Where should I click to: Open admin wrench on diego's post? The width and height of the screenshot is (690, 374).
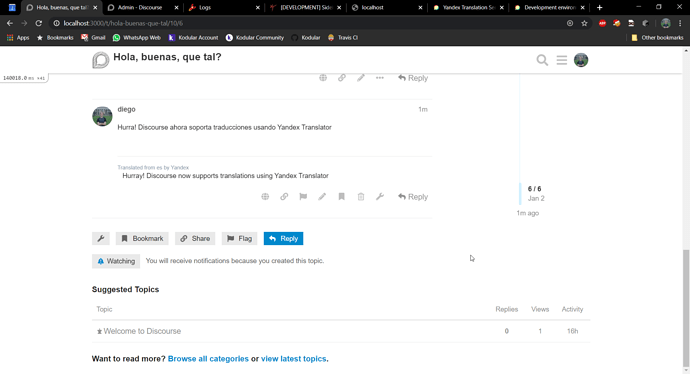[380, 197]
